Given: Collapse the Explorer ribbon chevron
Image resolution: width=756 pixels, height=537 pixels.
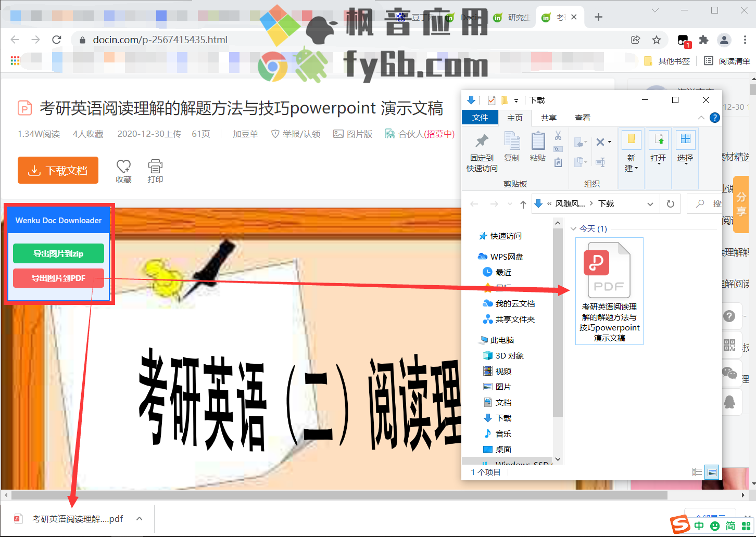Looking at the screenshot, I should 701,118.
